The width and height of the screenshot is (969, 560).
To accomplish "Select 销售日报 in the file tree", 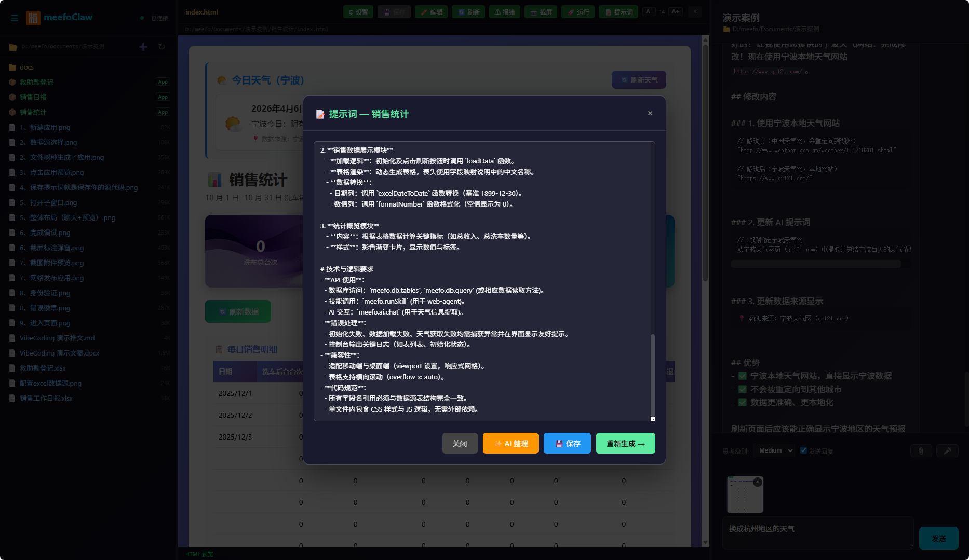I will click(x=33, y=97).
